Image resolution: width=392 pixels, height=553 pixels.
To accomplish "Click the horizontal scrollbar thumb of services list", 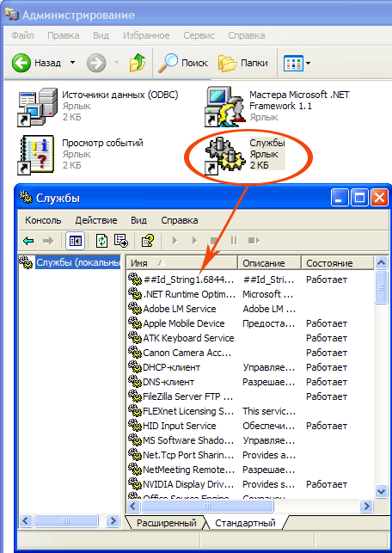I will coord(207,507).
